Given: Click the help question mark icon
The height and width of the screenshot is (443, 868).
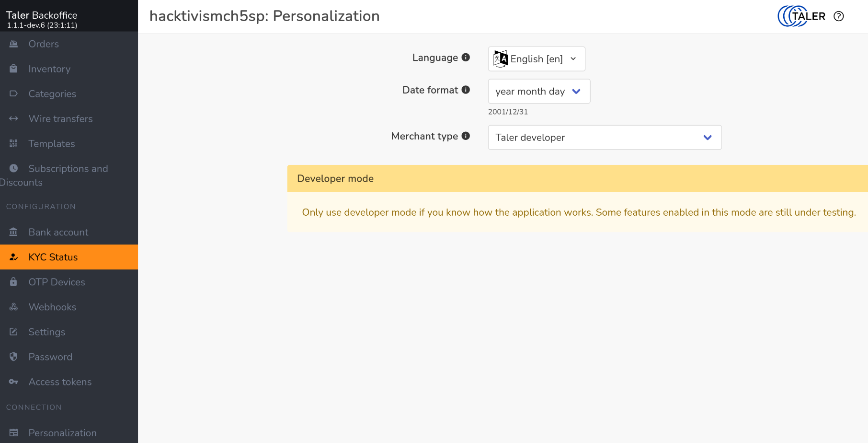Looking at the screenshot, I should point(838,16).
